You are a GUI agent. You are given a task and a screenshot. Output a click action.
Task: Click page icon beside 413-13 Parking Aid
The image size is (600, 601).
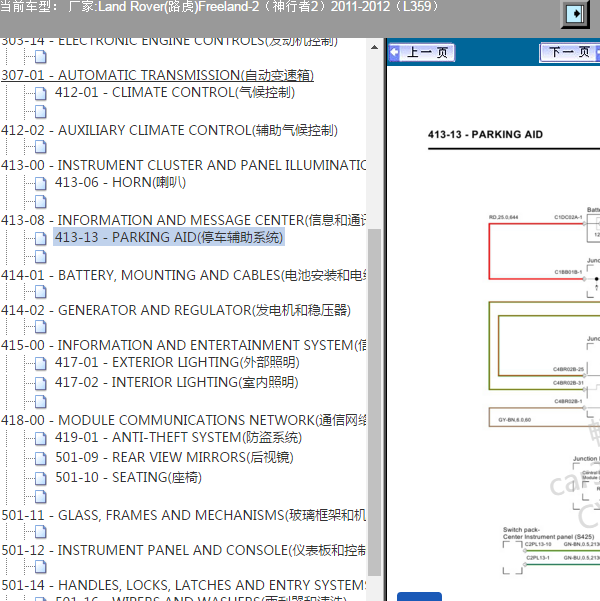pyautogui.click(x=41, y=238)
